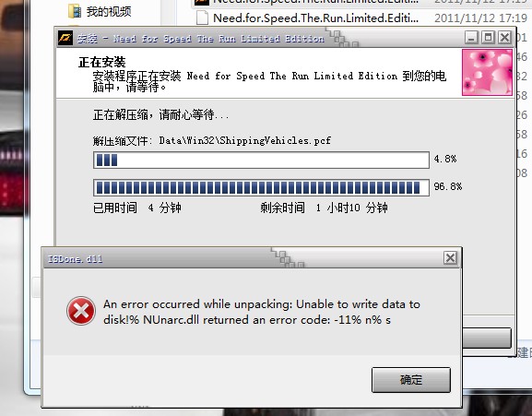Click the partially hidden installer button behind dialog
The image size is (532, 416).
[x=487, y=338]
